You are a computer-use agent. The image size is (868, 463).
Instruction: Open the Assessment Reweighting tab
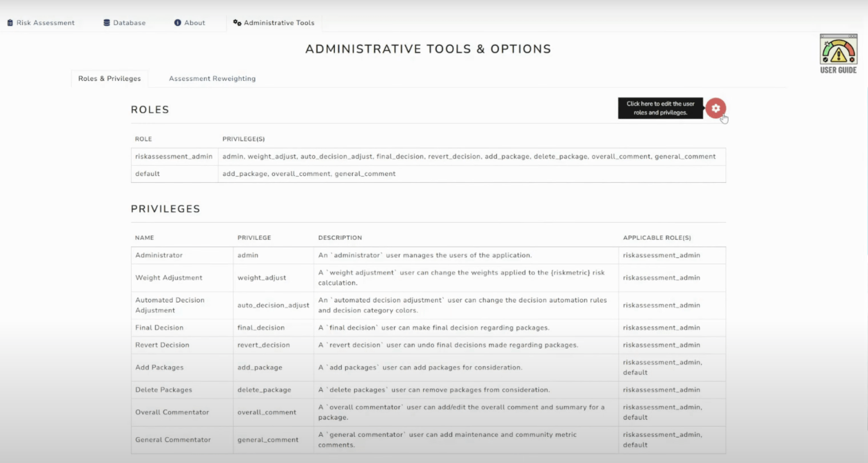coord(212,79)
